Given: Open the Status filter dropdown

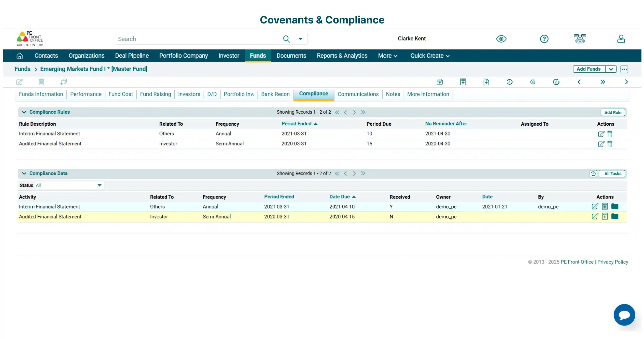Looking at the screenshot, I should tap(69, 185).
